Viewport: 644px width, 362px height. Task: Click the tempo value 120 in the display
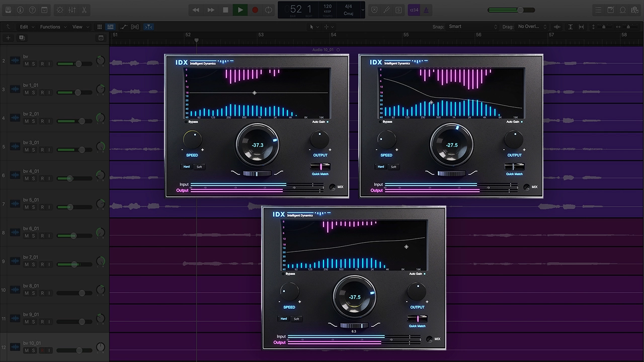(328, 7)
